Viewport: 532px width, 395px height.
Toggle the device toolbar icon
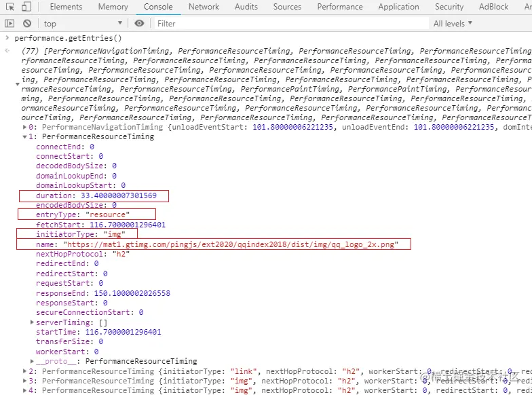click(x=26, y=7)
